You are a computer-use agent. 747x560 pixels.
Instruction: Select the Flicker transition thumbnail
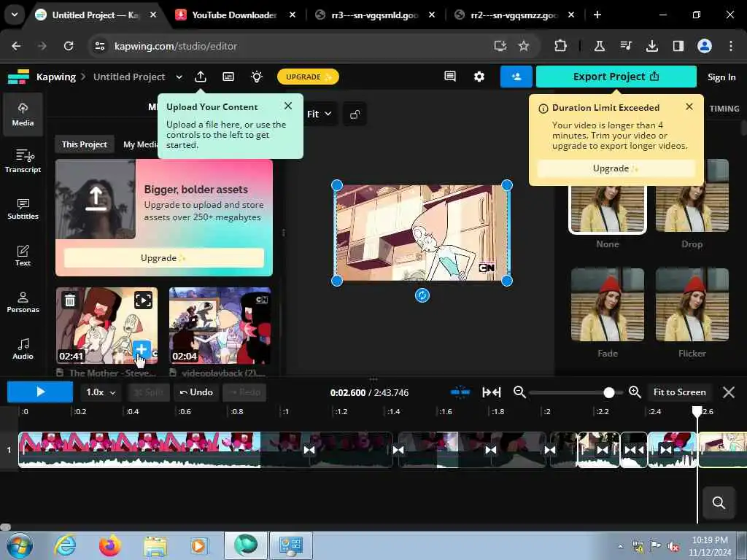click(x=692, y=305)
